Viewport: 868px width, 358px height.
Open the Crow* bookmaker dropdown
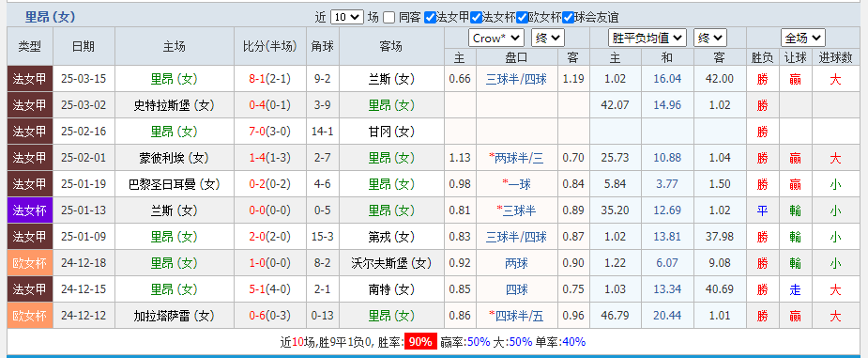496,39
